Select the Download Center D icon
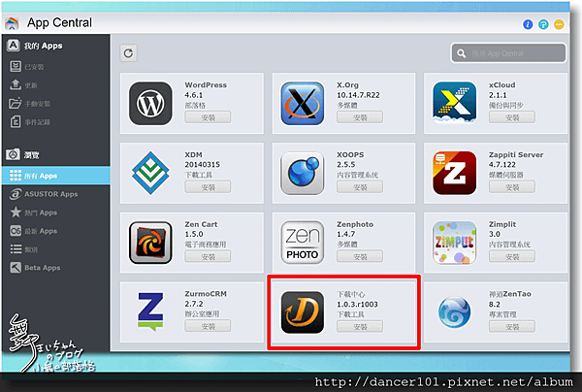 point(302,312)
